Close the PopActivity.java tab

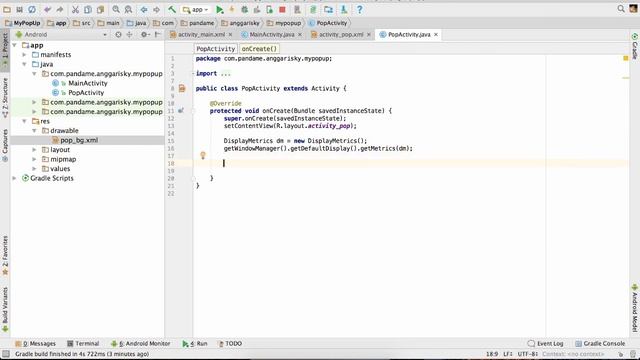[x=436, y=35]
